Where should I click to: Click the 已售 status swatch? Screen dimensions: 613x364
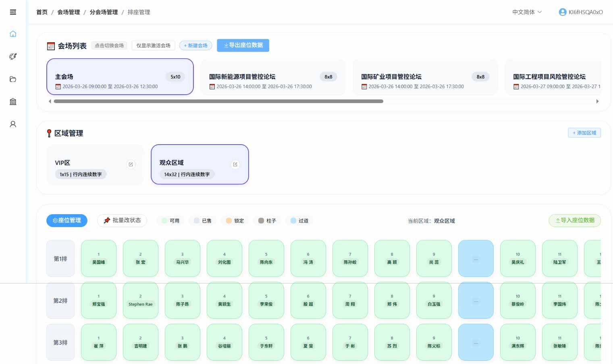point(197,221)
